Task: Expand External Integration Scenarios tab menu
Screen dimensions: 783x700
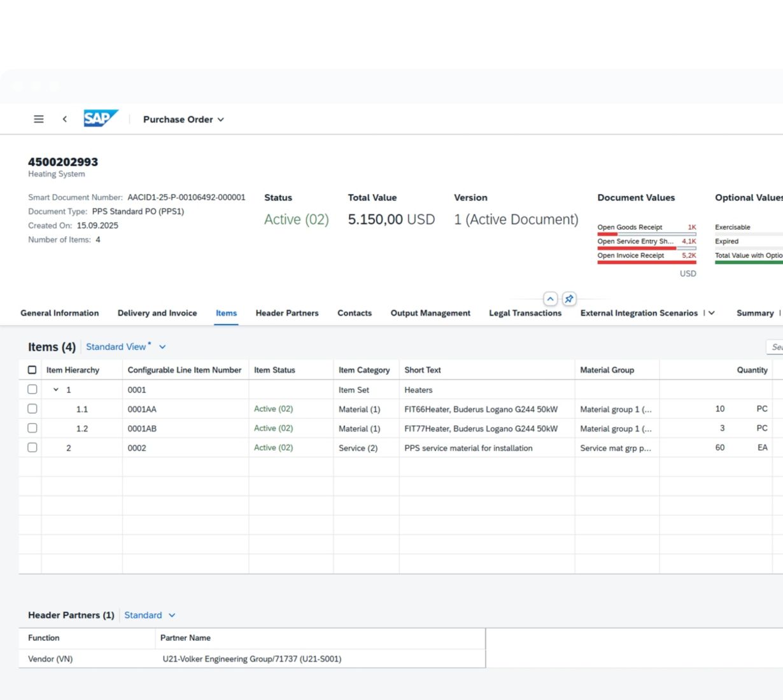Action: (712, 313)
